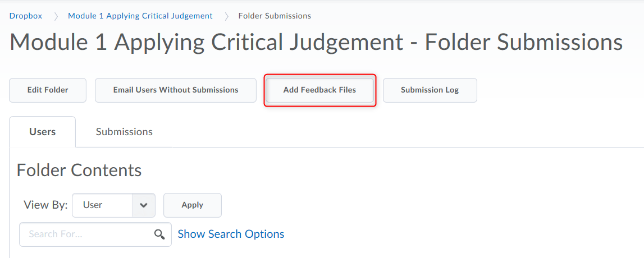Click the Folder Submissions breadcrumb text
644x258 pixels.
point(275,16)
